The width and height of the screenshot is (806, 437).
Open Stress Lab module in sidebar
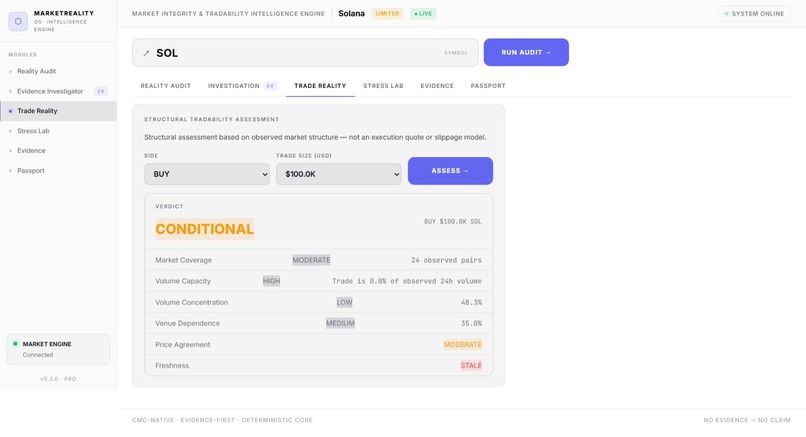[58, 131]
